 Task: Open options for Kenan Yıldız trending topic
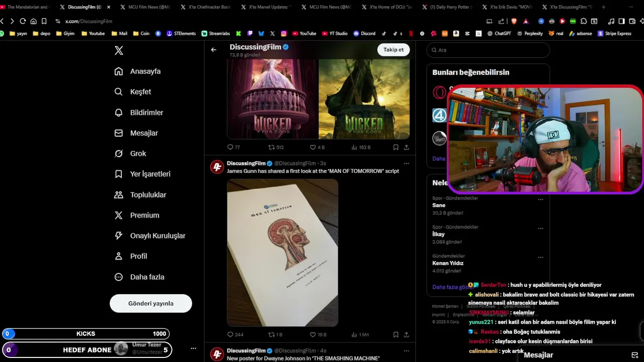[x=541, y=257]
